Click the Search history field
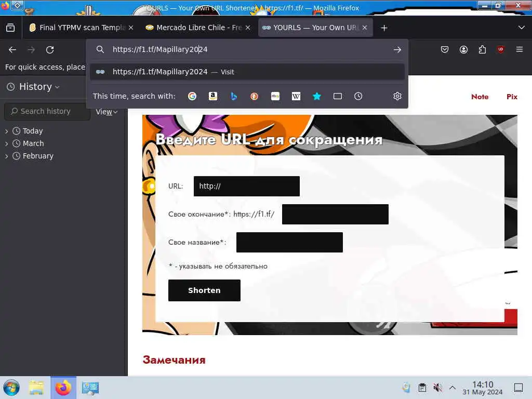Screen dimensions: 532x399 point(47,111)
